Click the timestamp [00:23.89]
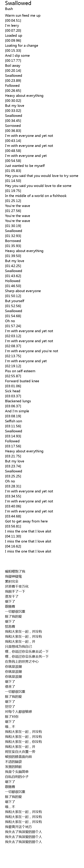Viewport: 84px width, 868px height. (13, 80)
